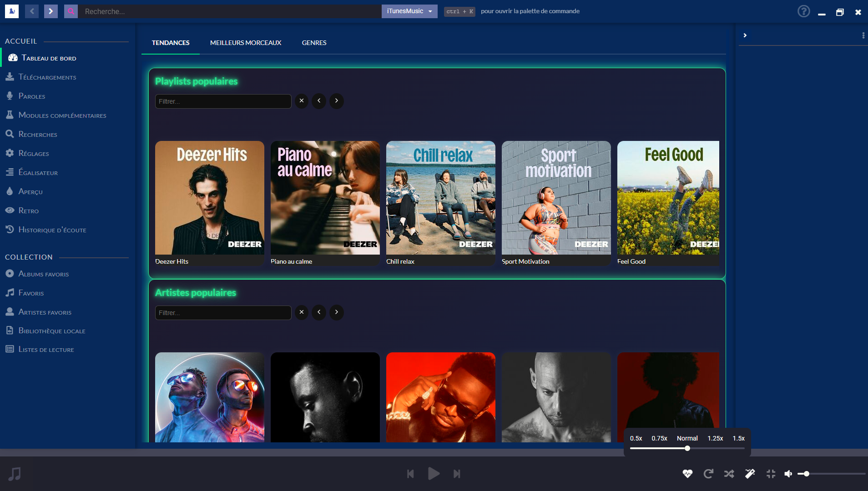The image size is (868, 491).
Task: Go forward with the navigation arrow
Action: click(x=51, y=11)
